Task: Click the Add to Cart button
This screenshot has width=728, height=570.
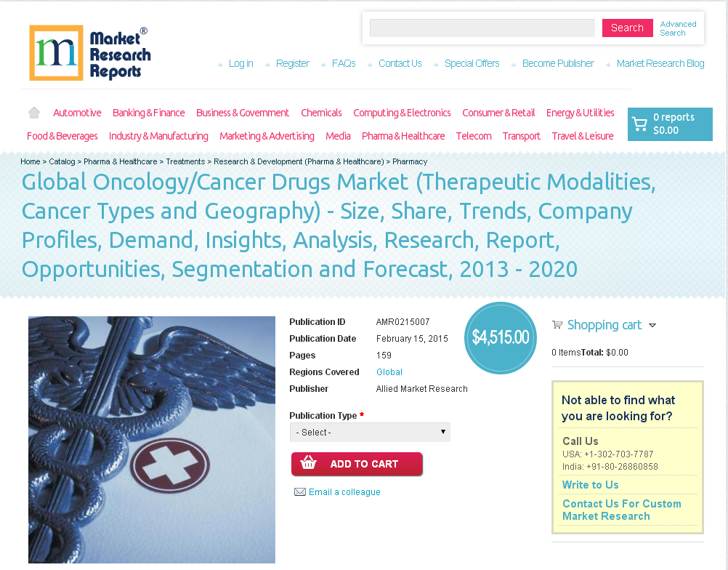Action: coord(357,464)
